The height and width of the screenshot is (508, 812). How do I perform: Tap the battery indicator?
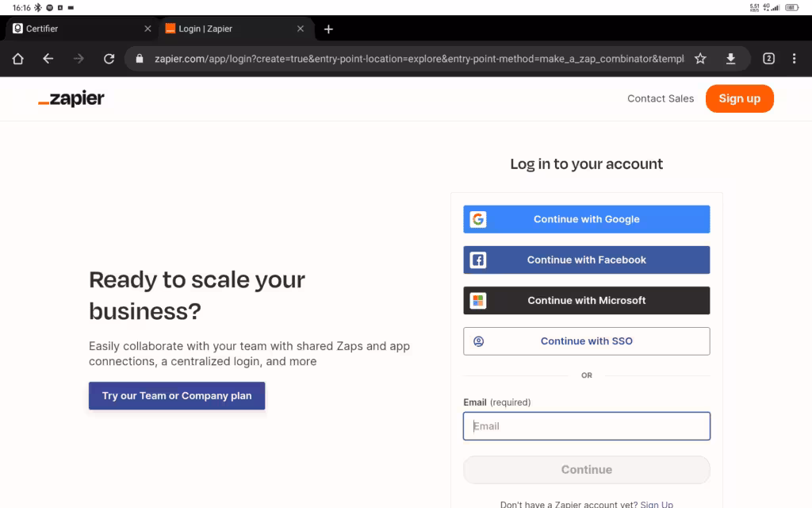click(x=792, y=7)
